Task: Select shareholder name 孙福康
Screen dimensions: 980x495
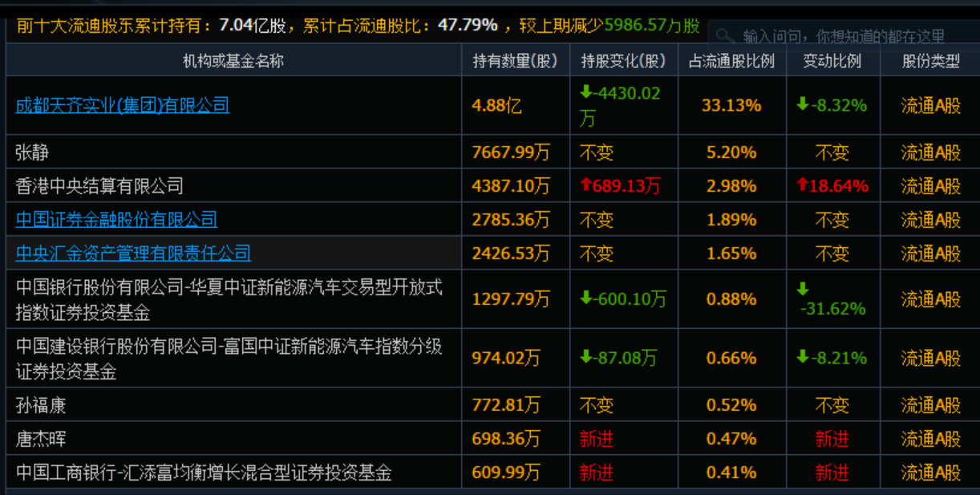Action: click(41, 405)
